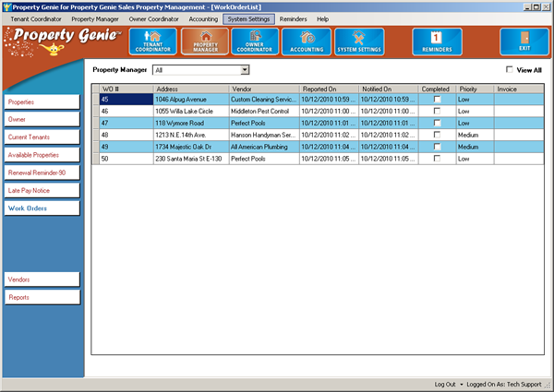Open the System Settings toolbar icon
This screenshot has height=392, width=554.
[x=359, y=42]
